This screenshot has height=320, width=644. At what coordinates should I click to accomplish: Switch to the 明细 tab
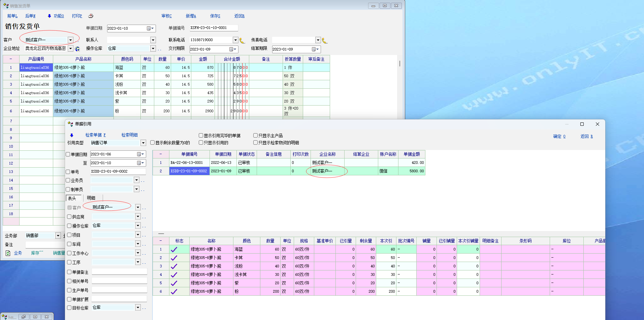coord(91,198)
